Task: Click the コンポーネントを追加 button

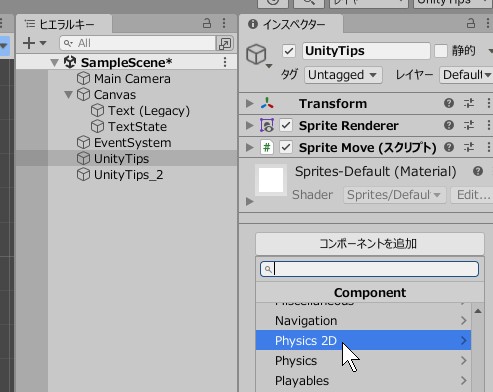Action: tap(370, 244)
